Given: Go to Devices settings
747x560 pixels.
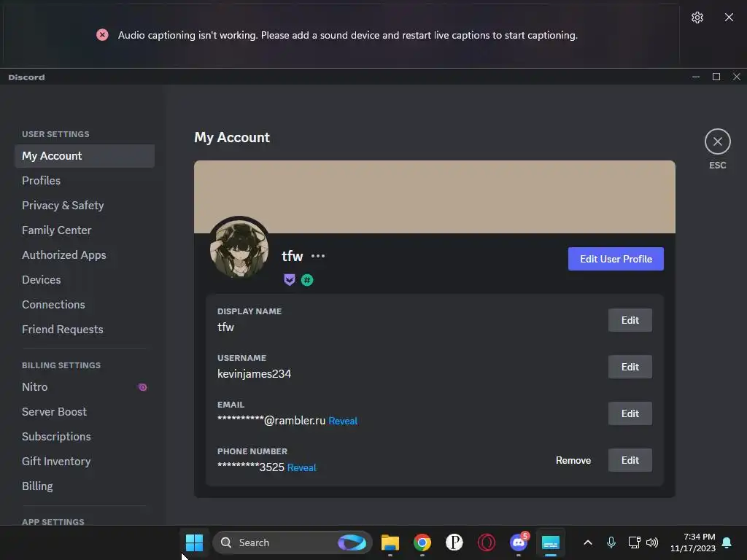Looking at the screenshot, I should coord(85,280).
